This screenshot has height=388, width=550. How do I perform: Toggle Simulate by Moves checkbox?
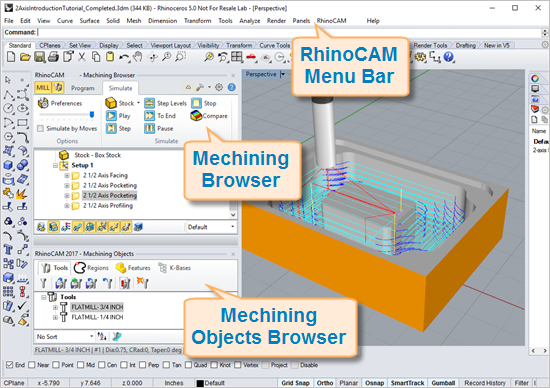[x=41, y=128]
